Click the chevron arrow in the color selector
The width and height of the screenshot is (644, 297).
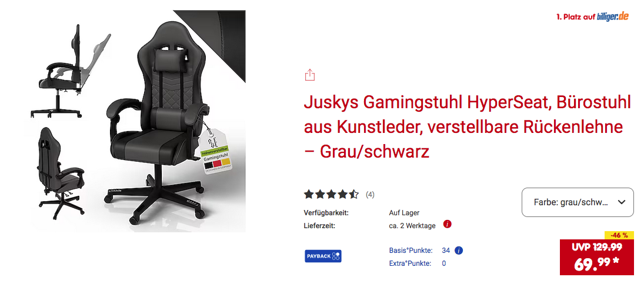coord(622,202)
